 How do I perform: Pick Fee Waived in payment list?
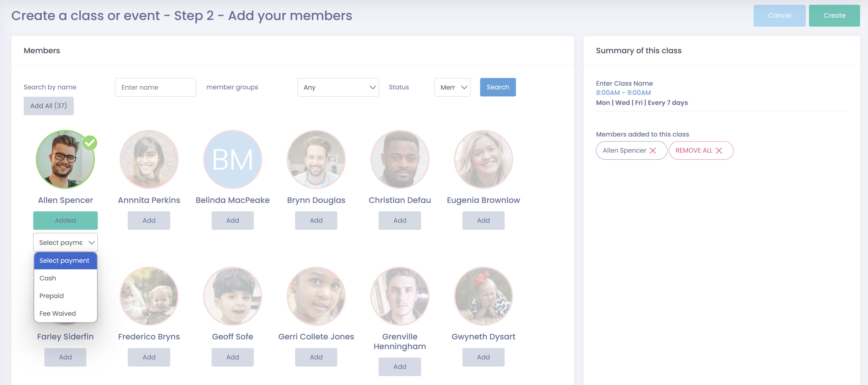(x=58, y=313)
